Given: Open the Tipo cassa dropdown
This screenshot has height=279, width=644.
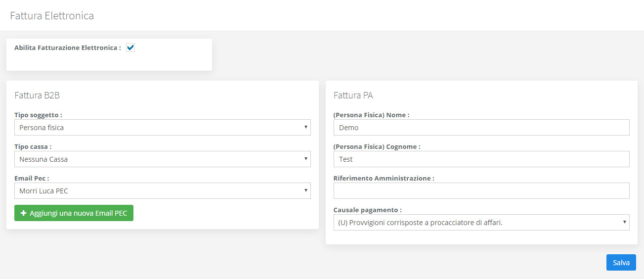Looking at the screenshot, I should tap(163, 159).
